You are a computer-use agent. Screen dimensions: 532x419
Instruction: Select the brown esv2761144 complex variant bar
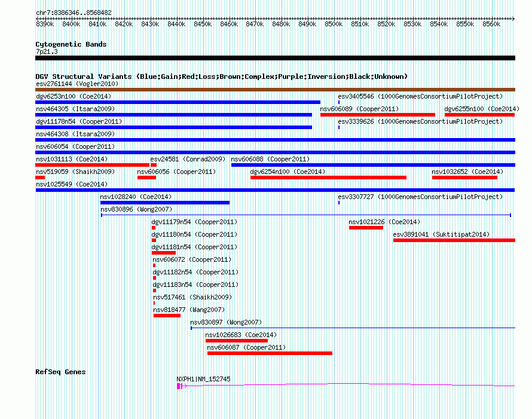tap(275, 90)
